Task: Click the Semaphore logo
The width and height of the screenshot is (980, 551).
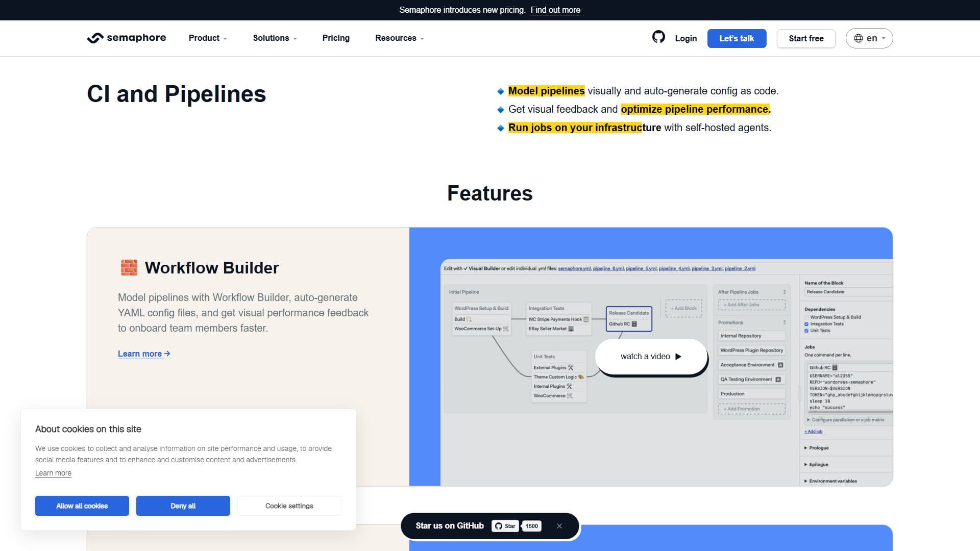Action: pyautogui.click(x=127, y=38)
